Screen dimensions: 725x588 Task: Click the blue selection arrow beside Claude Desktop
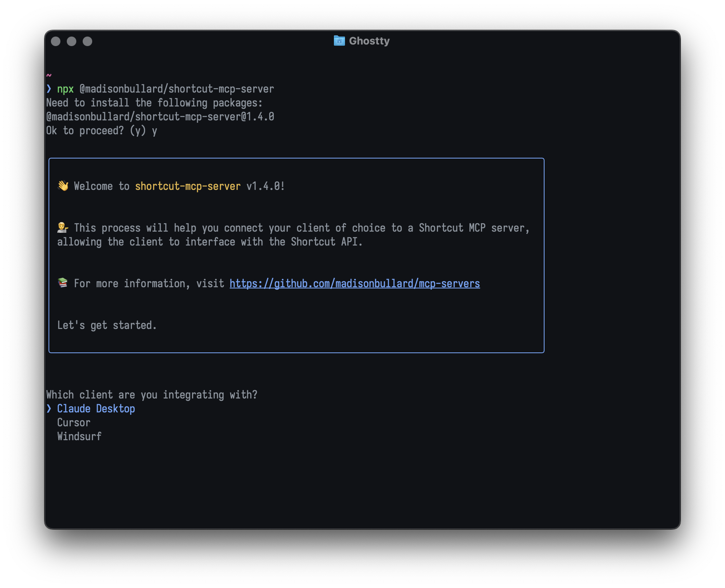coord(49,408)
